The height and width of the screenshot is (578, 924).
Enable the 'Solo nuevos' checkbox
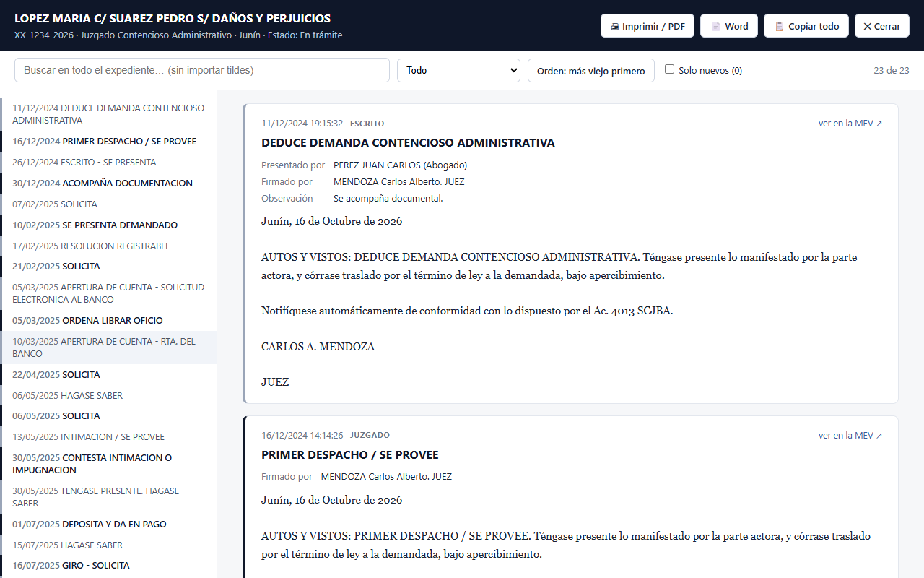point(669,69)
